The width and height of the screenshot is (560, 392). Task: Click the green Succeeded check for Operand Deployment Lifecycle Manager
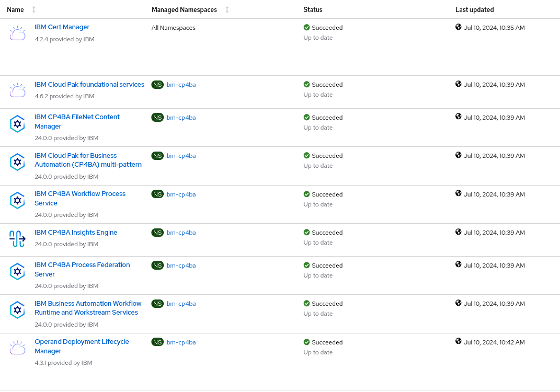pyautogui.click(x=306, y=342)
